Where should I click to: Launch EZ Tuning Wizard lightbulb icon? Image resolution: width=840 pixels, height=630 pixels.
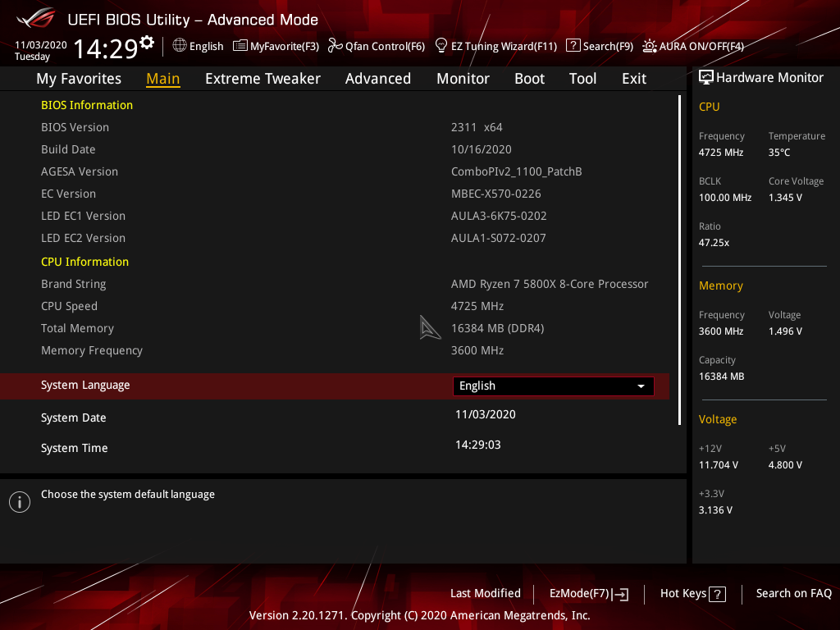(x=441, y=46)
